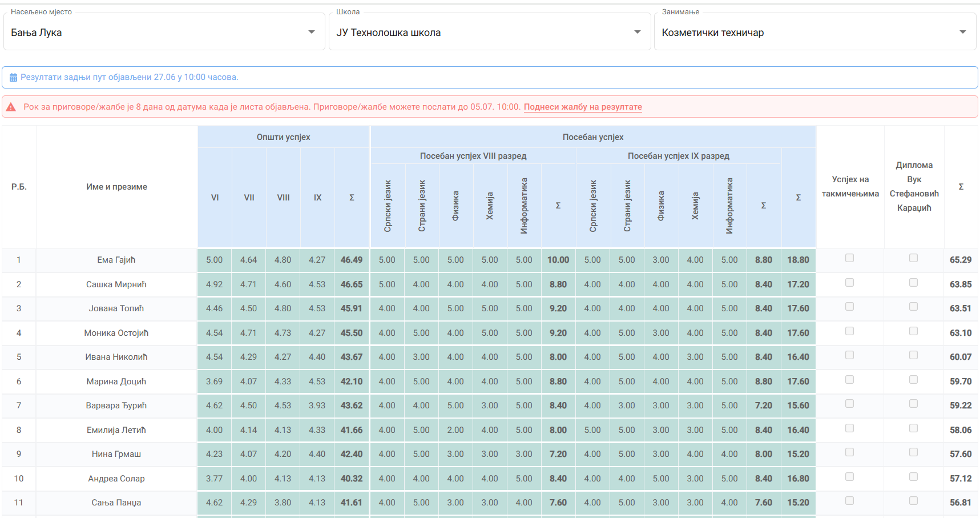Click the Посебан успјех VIII разред header
The width and height of the screenshot is (980, 518).
[473, 156]
